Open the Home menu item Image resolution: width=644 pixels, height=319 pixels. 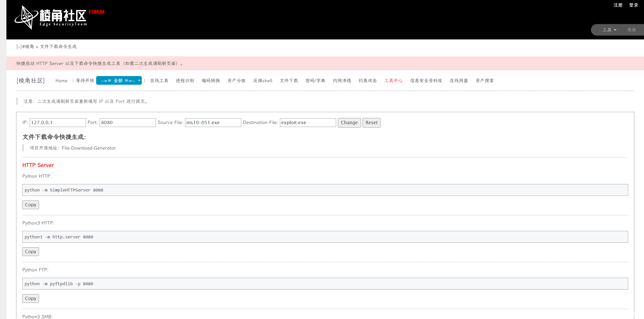coord(62,81)
